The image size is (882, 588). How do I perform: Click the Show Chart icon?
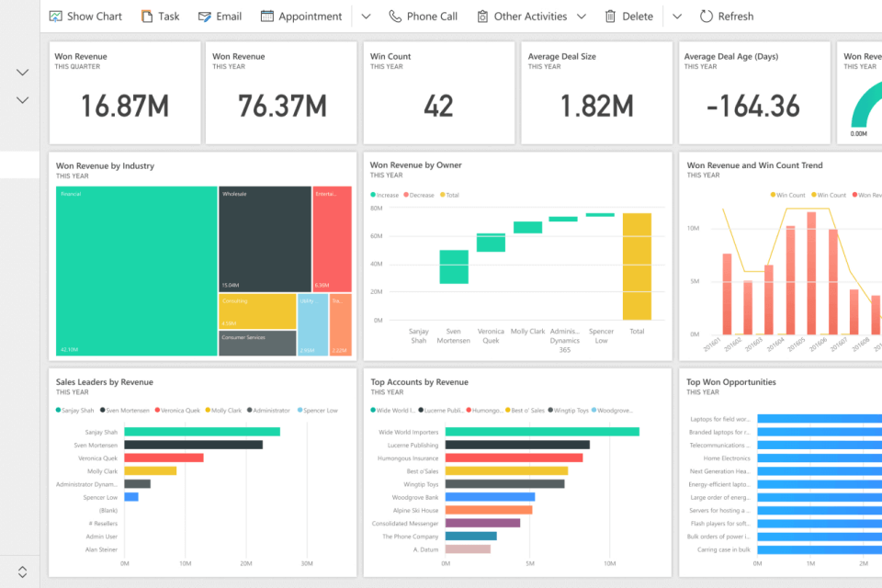[56, 17]
